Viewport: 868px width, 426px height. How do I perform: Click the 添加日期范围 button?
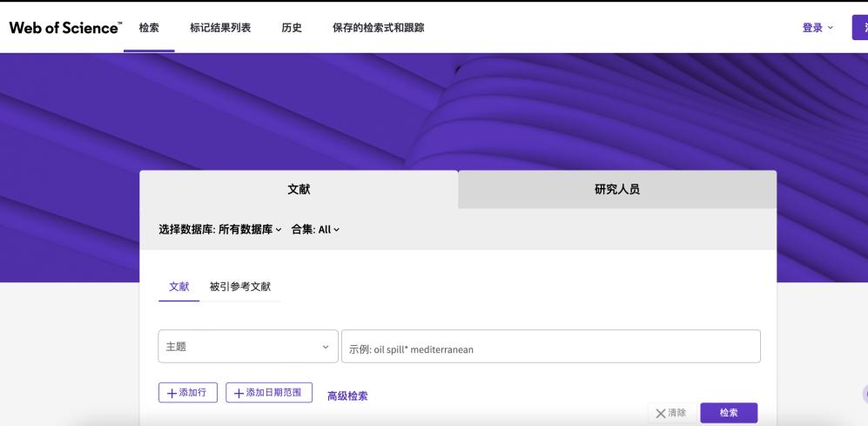pyautogui.click(x=269, y=393)
